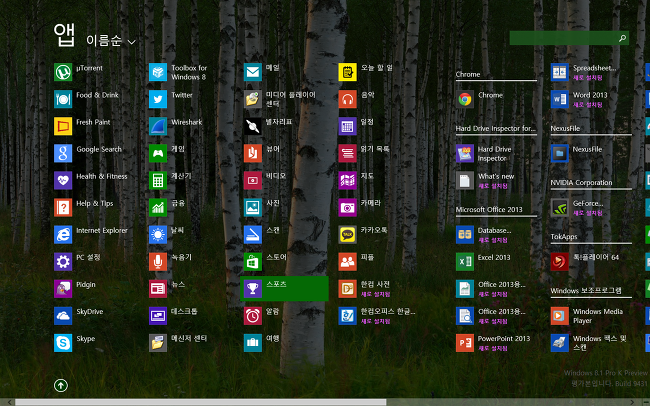
Task: Select Windows 보조프로그램 group header
Action: 586,291
